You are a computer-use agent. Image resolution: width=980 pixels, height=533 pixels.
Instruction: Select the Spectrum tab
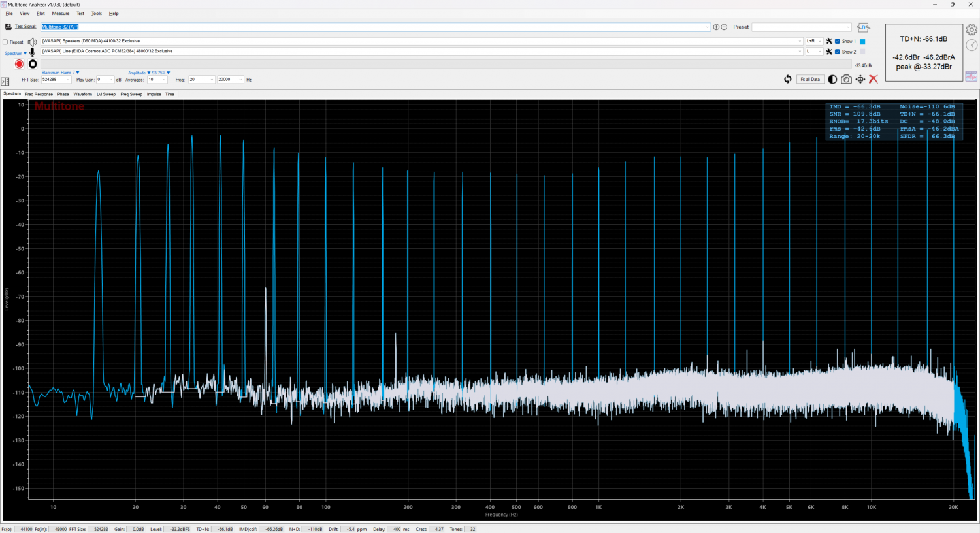[x=12, y=94]
